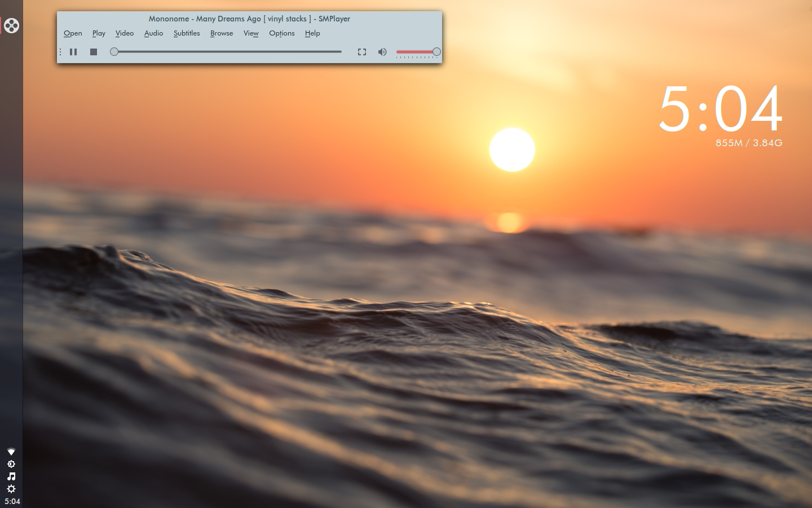The image size is (812, 508).
Task: Click the red volume slider
Action: pyautogui.click(x=418, y=52)
